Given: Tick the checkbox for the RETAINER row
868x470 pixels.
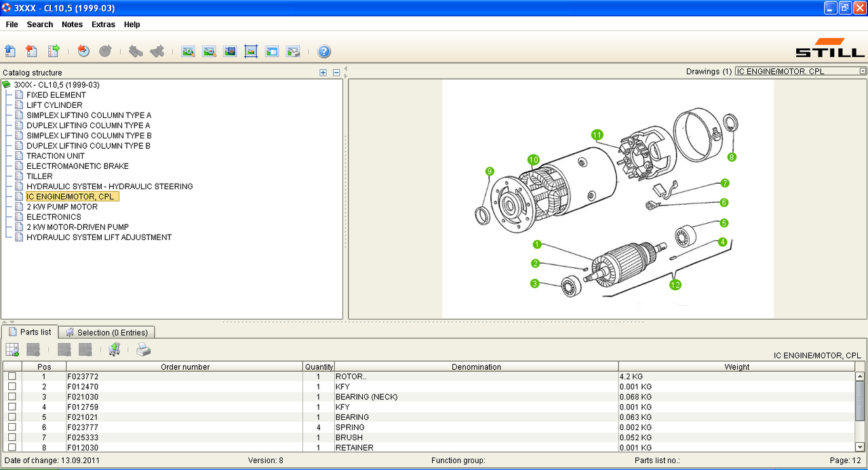Looking at the screenshot, I should (x=12, y=448).
